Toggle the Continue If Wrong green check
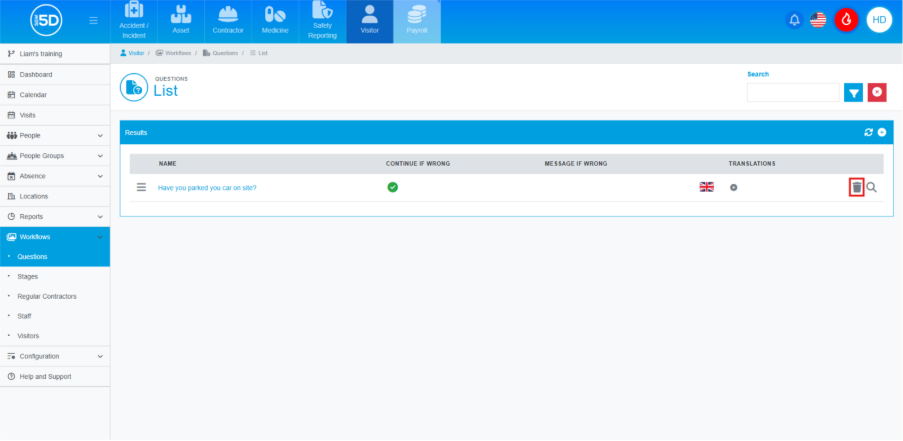This screenshot has width=903, height=441. pyautogui.click(x=392, y=187)
